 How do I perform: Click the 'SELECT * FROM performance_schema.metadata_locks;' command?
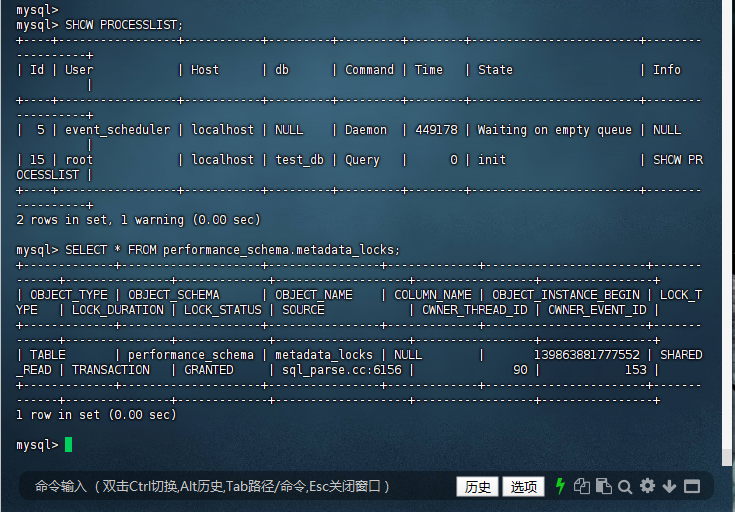click(232, 250)
